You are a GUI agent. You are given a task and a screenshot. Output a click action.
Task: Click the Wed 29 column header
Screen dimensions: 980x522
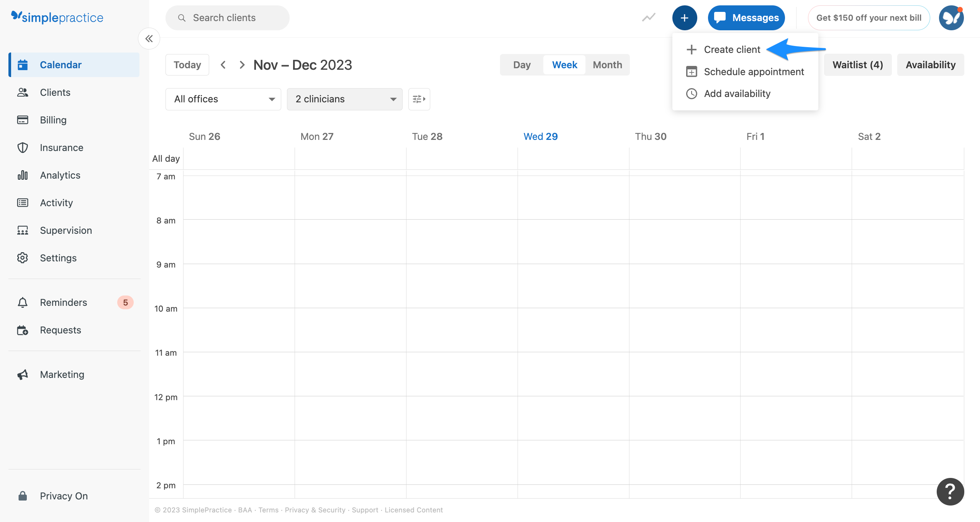tap(541, 136)
